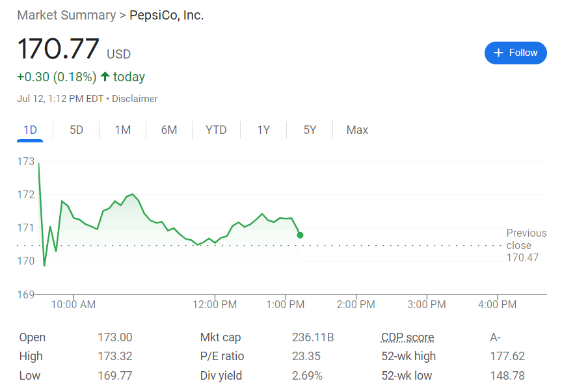View the 5Y price history tab

coord(310,130)
